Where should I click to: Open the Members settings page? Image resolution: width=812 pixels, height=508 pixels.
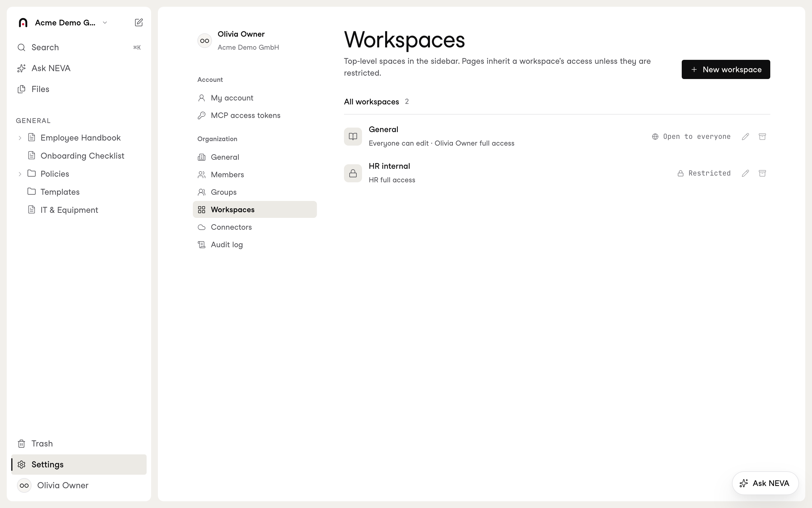pos(255,174)
